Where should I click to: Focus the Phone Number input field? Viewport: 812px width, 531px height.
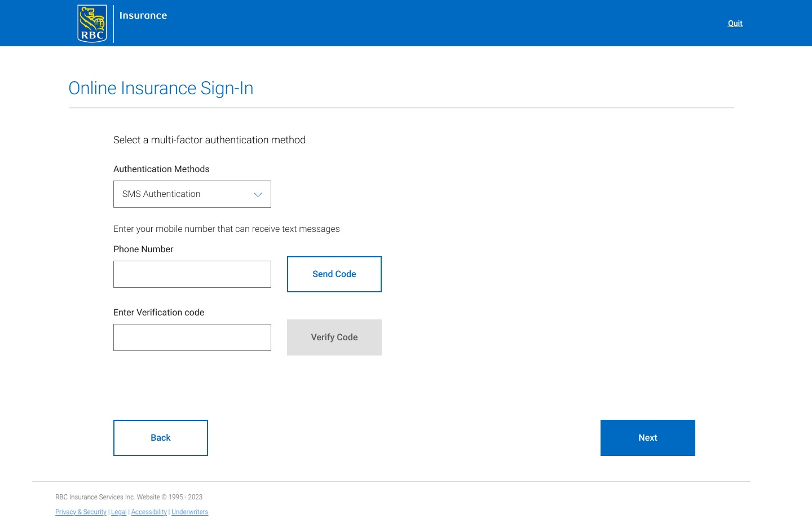(192, 274)
